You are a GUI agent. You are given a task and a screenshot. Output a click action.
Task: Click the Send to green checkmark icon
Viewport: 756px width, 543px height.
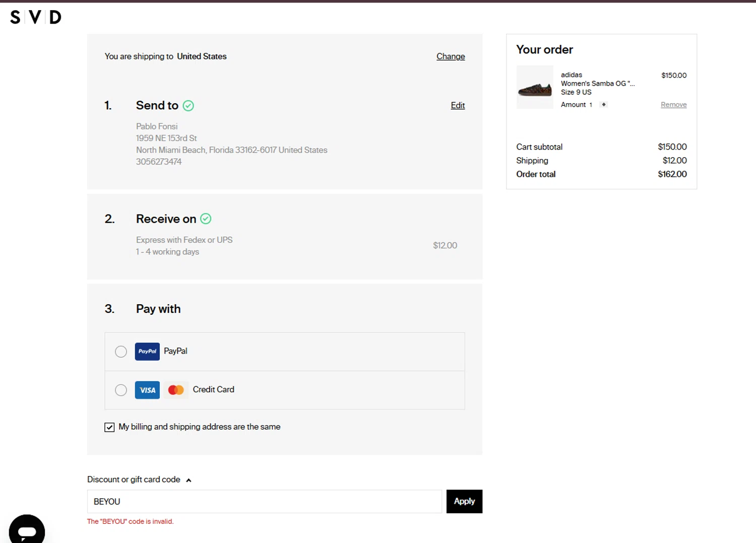tap(188, 106)
